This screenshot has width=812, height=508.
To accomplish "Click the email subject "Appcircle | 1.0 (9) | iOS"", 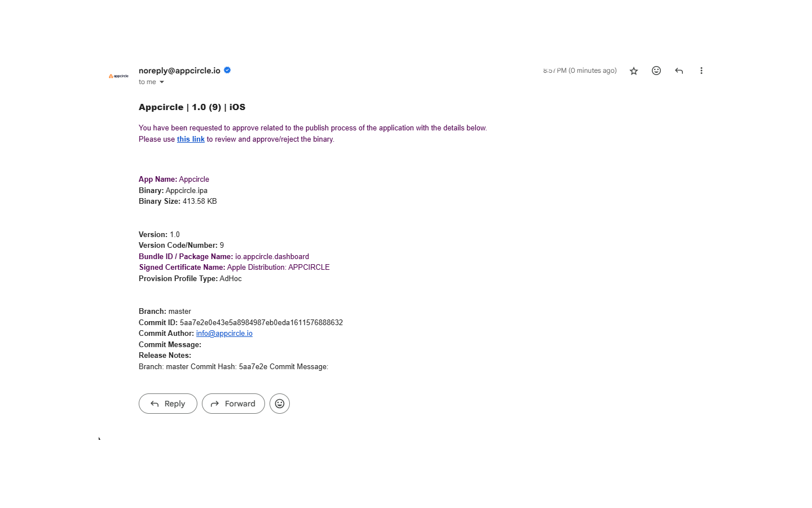I will (192, 107).
